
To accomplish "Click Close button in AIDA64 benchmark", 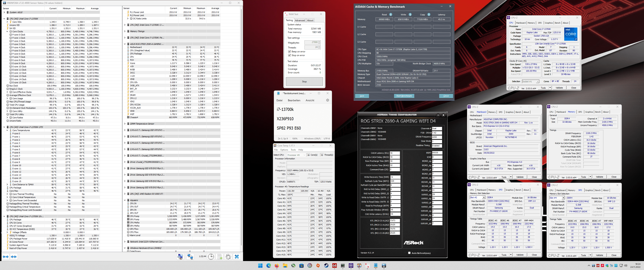I will click(x=446, y=96).
